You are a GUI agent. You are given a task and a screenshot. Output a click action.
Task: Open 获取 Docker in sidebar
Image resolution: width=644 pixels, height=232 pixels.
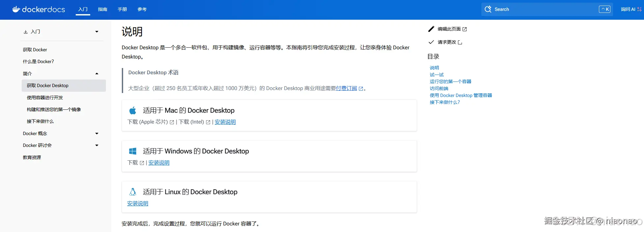(x=35, y=50)
